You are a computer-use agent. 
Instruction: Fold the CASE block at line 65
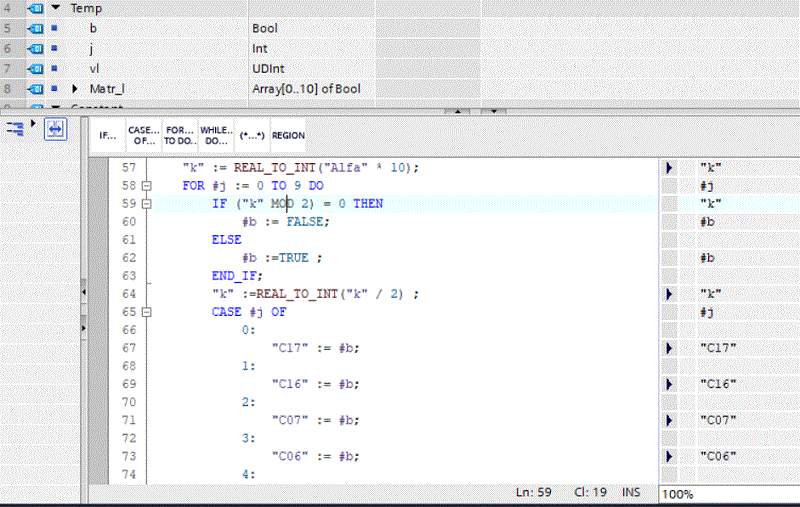(146, 312)
